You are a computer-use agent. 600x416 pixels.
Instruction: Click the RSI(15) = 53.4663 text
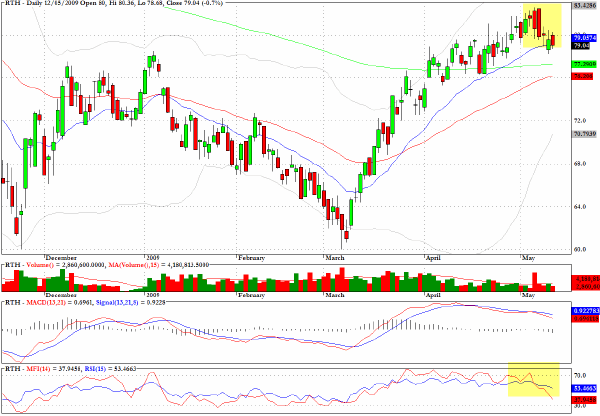[109, 369]
